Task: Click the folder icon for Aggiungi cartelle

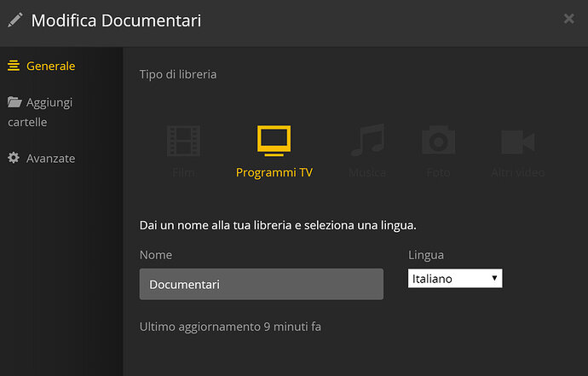Action: pos(14,101)
